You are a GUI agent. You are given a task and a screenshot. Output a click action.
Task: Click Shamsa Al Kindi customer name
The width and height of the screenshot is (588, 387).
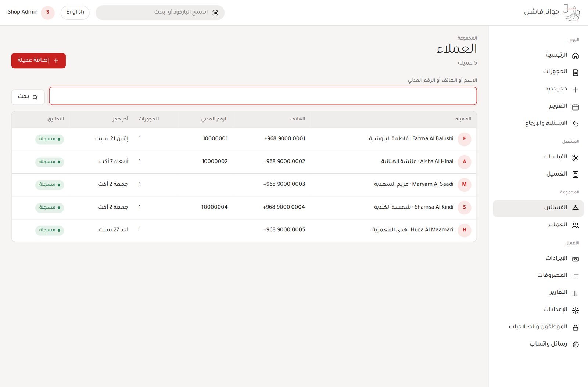414,207
